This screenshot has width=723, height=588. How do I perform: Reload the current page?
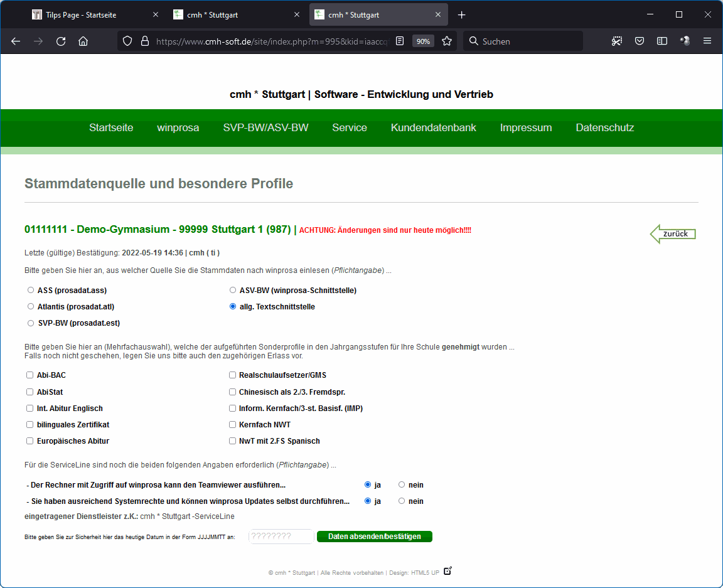[x=61, y=41]
